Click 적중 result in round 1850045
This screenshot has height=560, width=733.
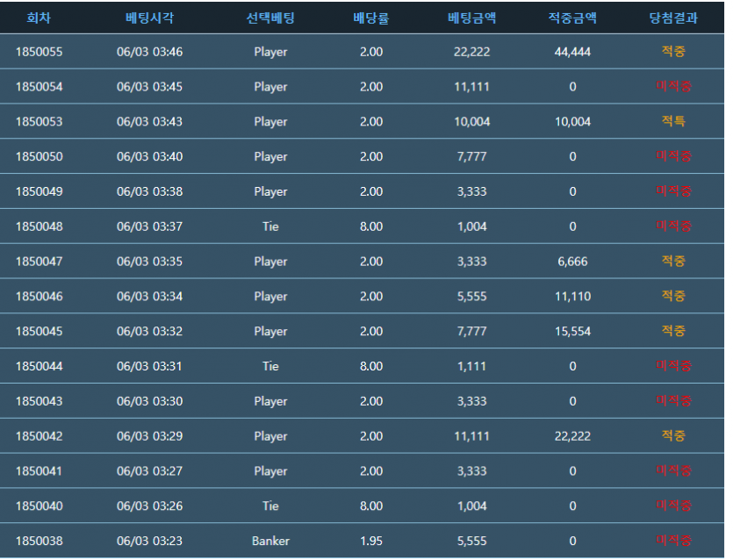coord(673,331)
